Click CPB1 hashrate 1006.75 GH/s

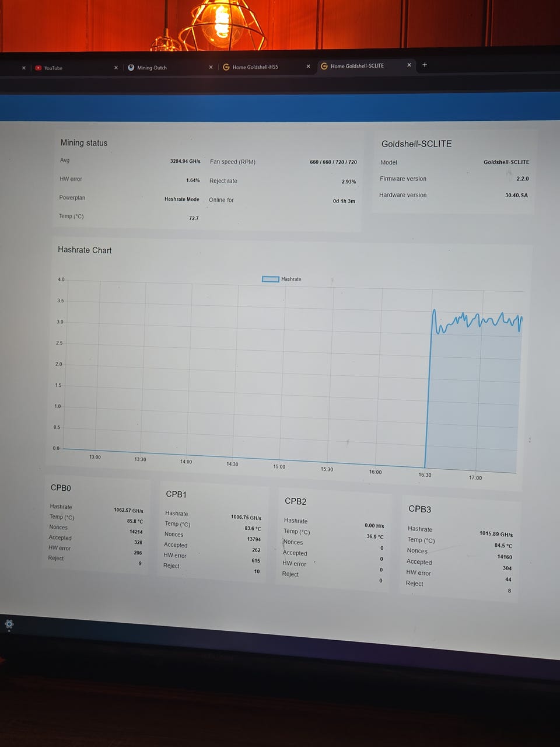tap(246, 517)
